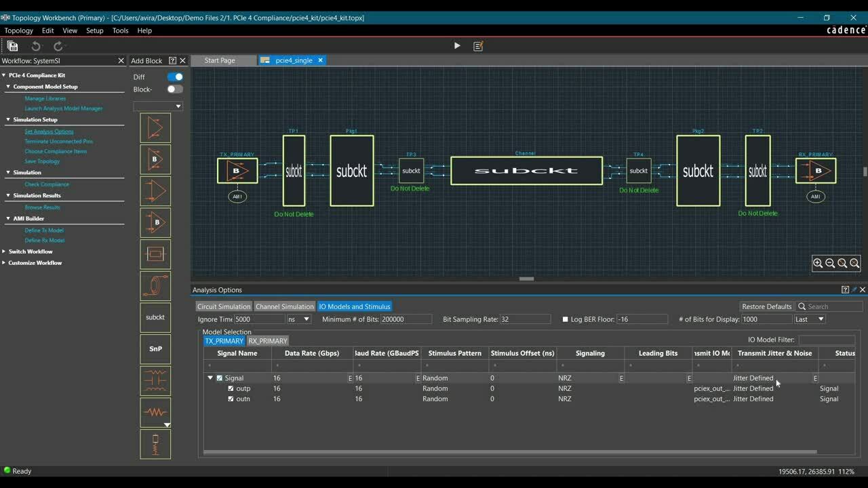
Task: Click the Check Compliance link
Action: [47, 184]
